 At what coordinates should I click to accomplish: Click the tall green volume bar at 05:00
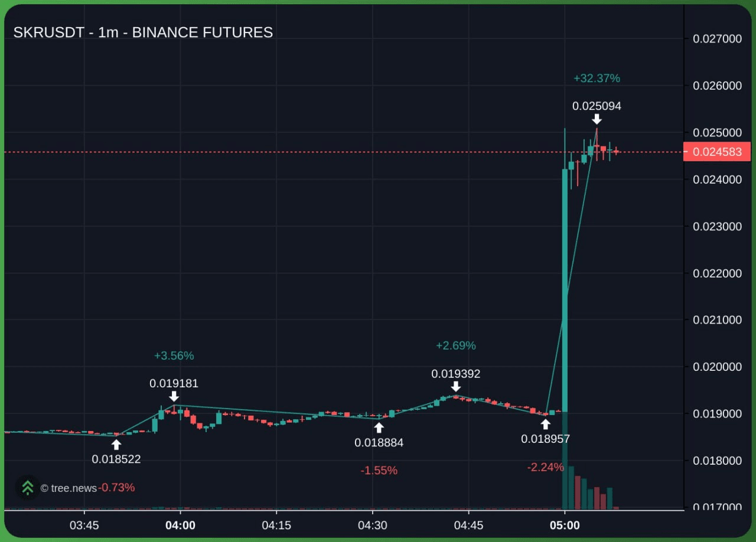565,461
